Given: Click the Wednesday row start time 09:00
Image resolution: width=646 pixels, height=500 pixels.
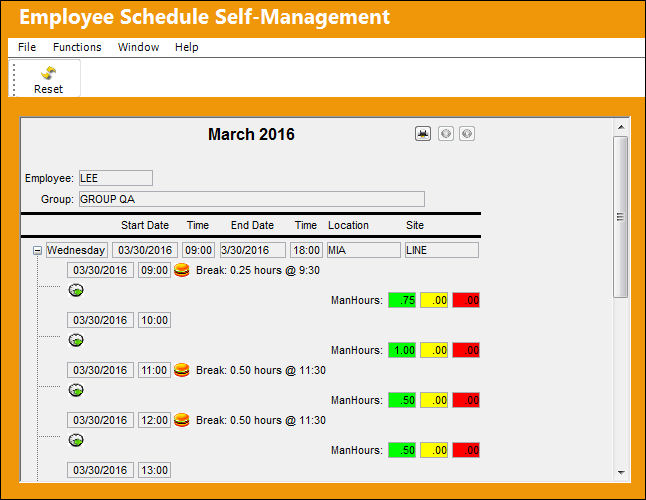Looking at the screenshot, I should click(x=199, y=250).
